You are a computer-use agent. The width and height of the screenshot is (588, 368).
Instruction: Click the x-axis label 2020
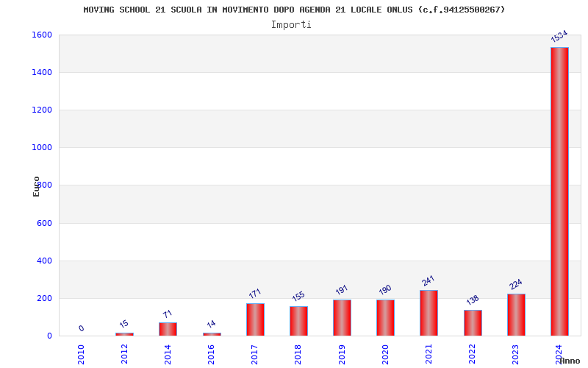pyautogui.click(x=385, y=354)
